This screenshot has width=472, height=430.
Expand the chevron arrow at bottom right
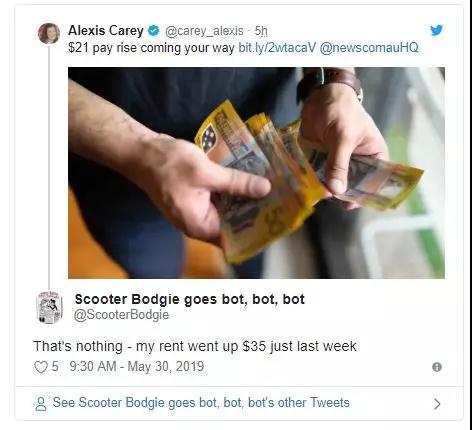(437, 404)
